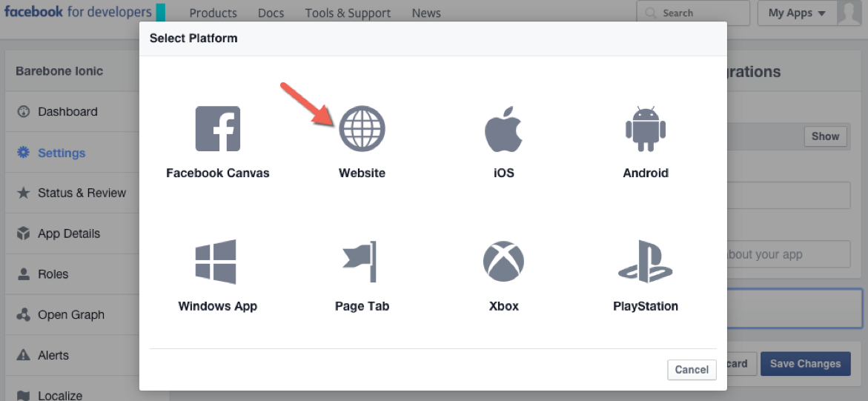The image size is (868, 401).
Task: Click the Roles person icon
Action: (23, 274)
